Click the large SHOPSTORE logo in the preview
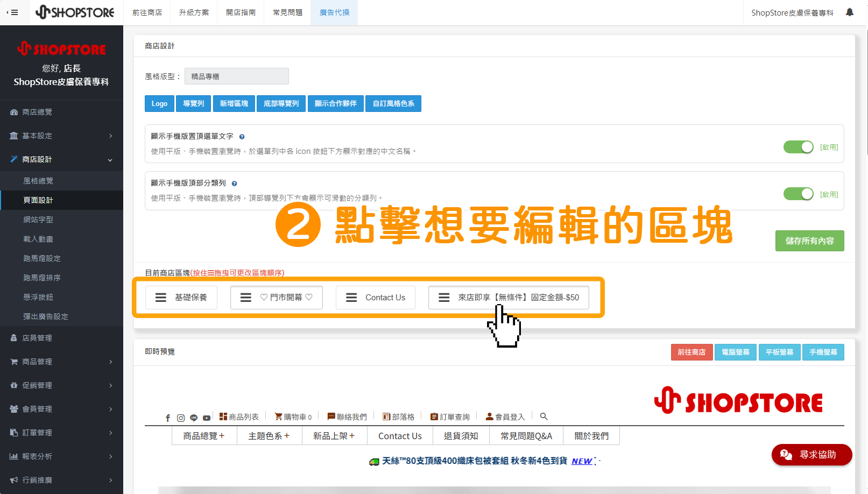Screen dimensions: 868x494 (x=738, y=401)
